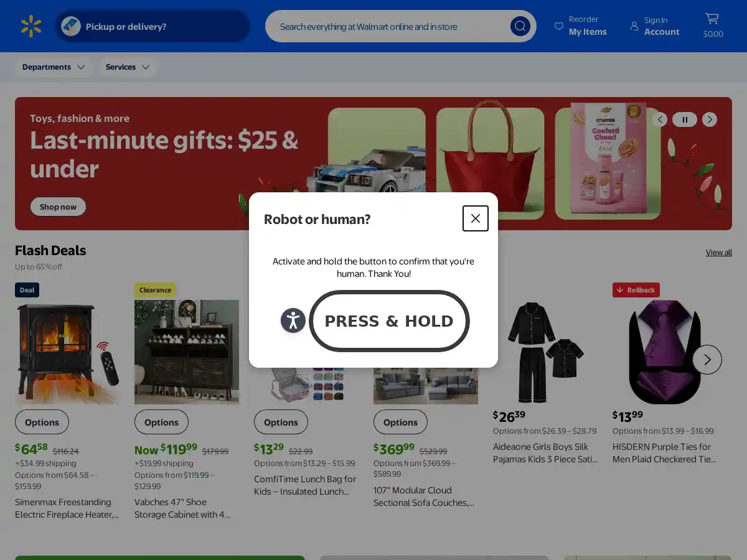Open the Pickup or delivery selector

tap(152, 26)
